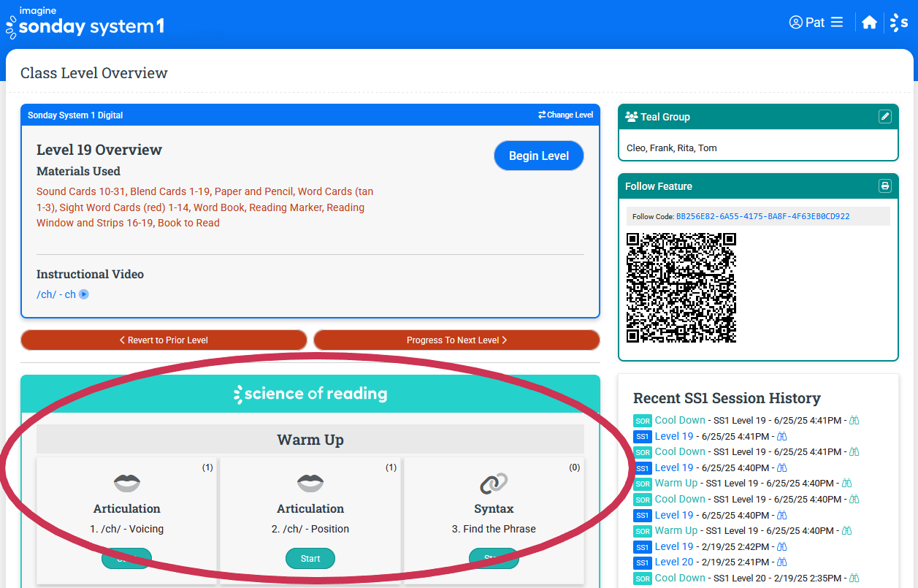Go to the Home page icon
The image size is (918, 588).
point(869,23)
